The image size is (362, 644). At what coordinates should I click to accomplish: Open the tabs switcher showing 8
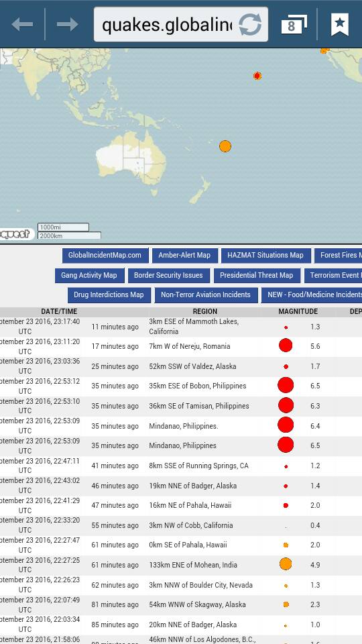tap(294, 25)
